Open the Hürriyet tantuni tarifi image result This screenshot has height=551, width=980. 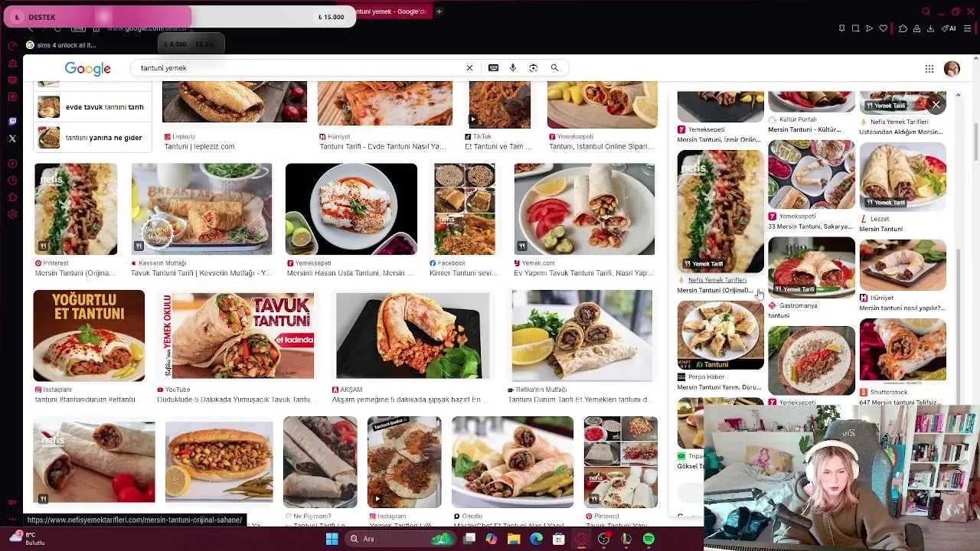click(x=385, y=104)
